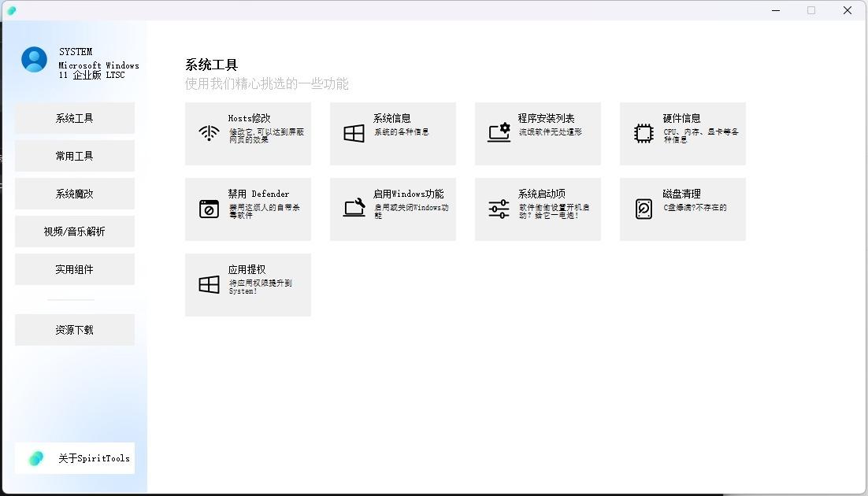Click the description text under 磁盘清理
Viewport: 868px width, 496px height.
[696, 208]
